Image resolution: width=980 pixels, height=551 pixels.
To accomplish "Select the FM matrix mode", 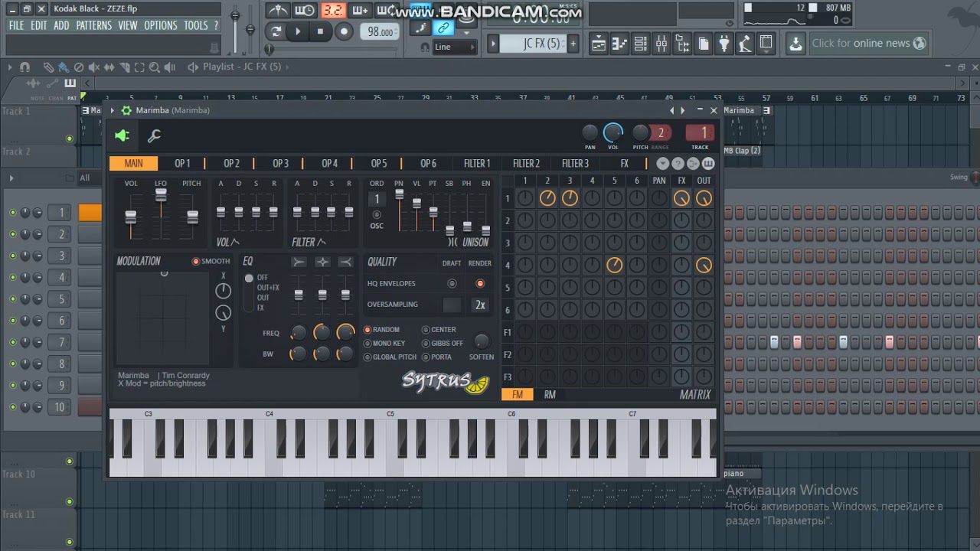I will coord(518,395).
